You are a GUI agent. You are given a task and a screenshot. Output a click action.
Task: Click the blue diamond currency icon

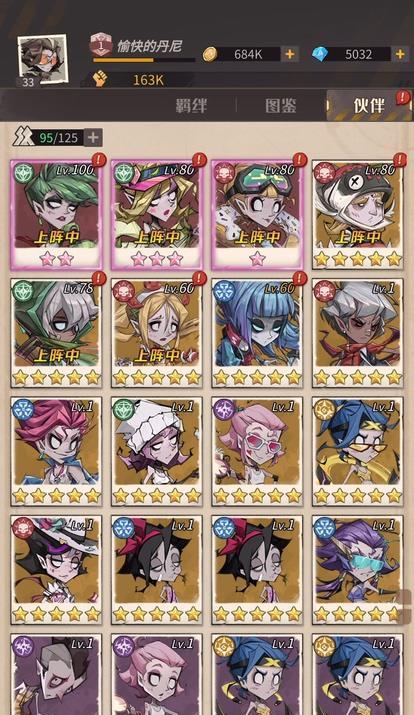pyautogui.click(x=320, y=54)
